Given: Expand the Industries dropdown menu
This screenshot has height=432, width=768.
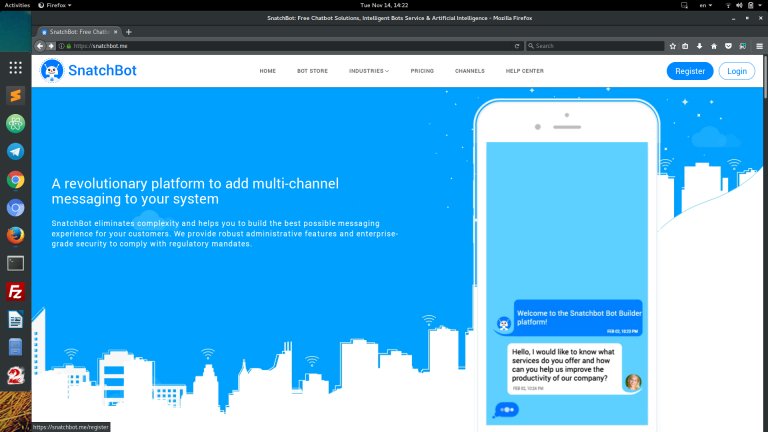Looking at the screenshot, I should tap(369, 71).
